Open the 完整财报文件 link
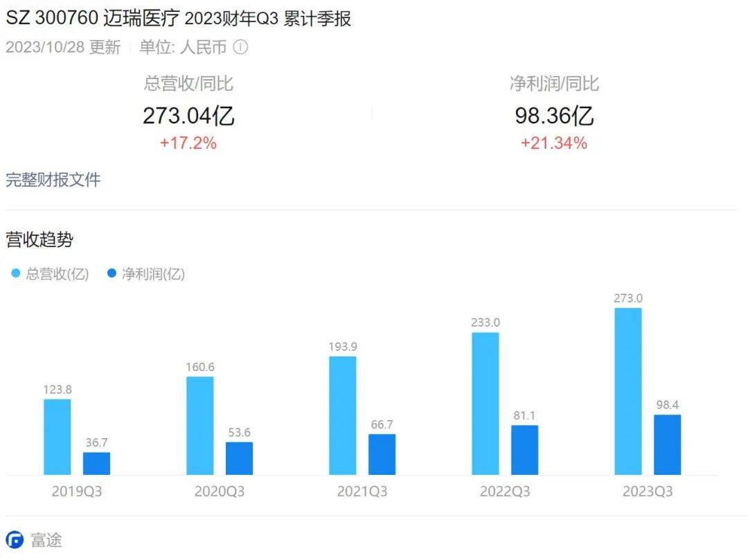The image size is (748, 560). pyautogui.click(x=53, y=180)
